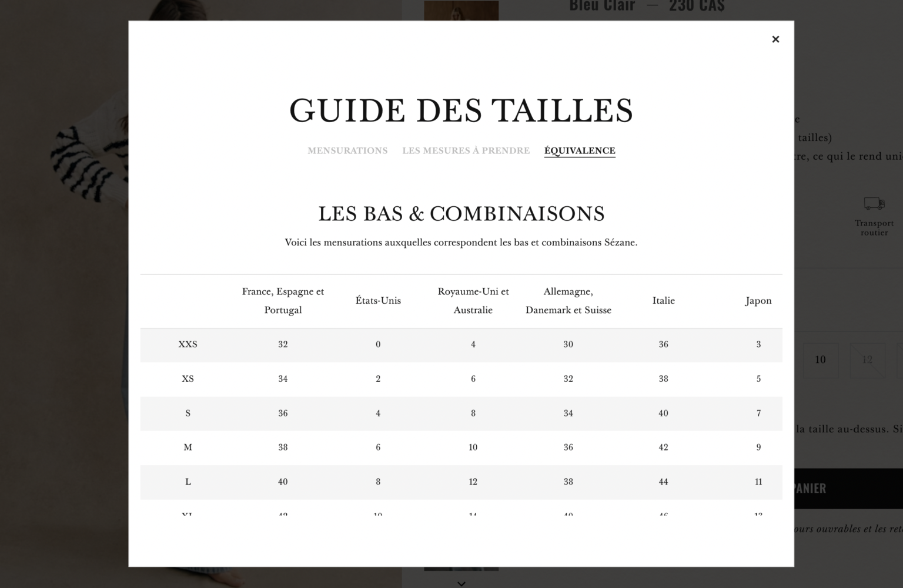Click États-Unis size 2 in XS row
The height and width of the screenshot is (588, 903).
pyautogui.click(x=378, y=379)
